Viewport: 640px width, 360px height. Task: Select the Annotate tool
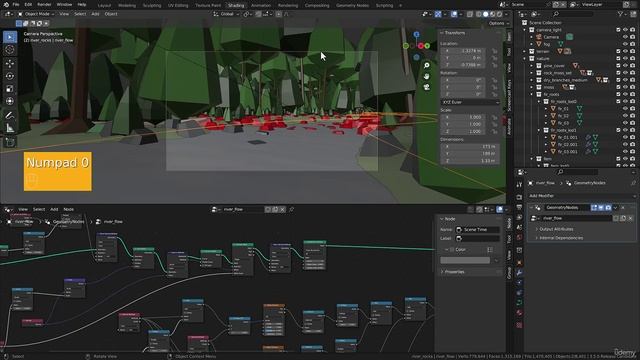click(x=10, y=116)
